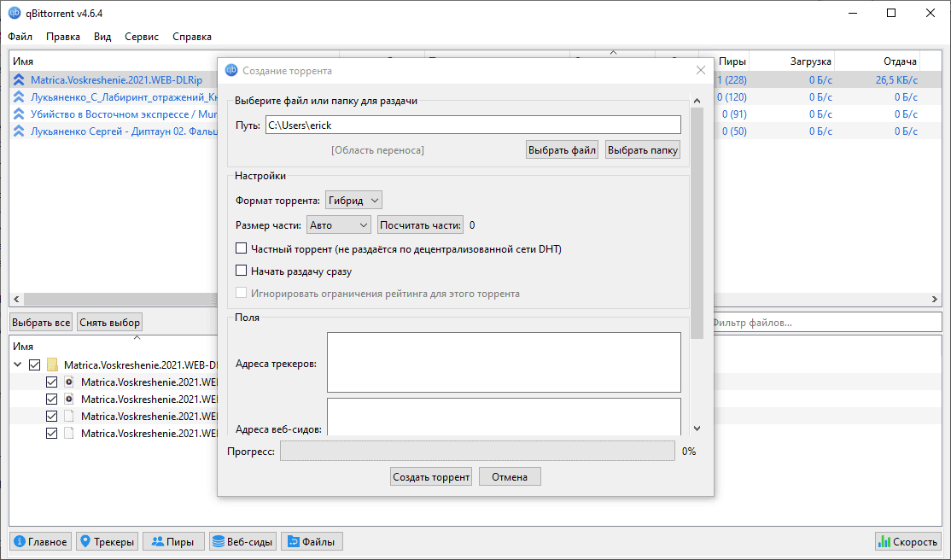Switch to the Трекеры tab

108,541
